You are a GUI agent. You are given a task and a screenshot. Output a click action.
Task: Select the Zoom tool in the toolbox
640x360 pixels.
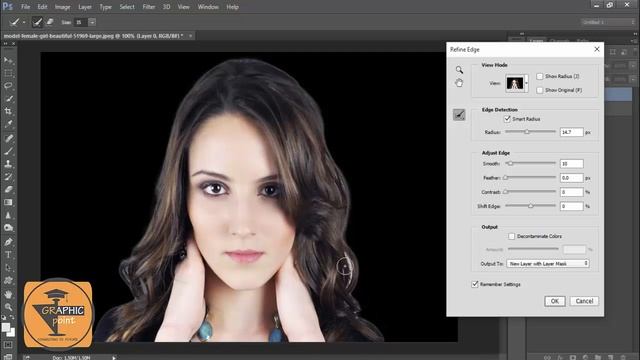pos(8,307)
